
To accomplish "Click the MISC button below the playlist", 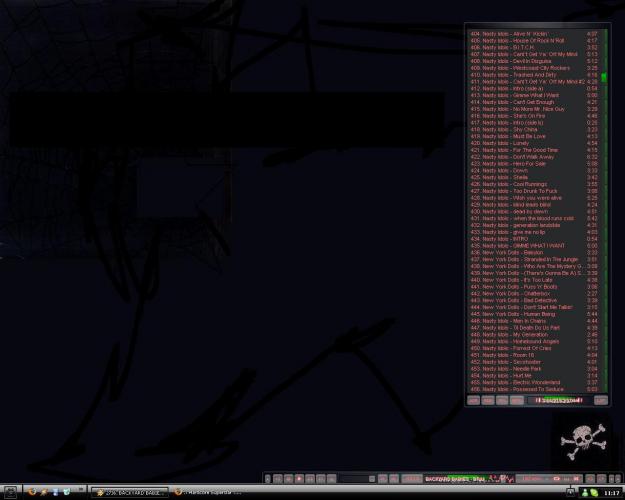I will 517,400.
